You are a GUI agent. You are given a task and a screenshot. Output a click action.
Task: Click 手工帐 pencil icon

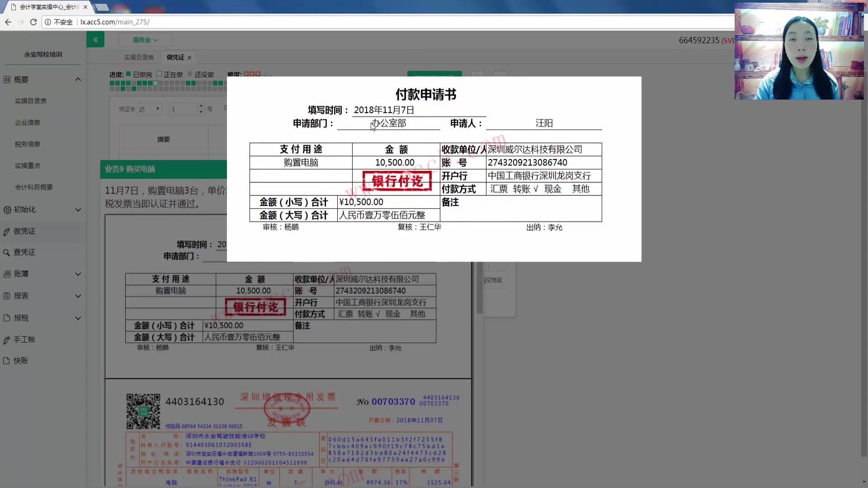tap(6, 340)
